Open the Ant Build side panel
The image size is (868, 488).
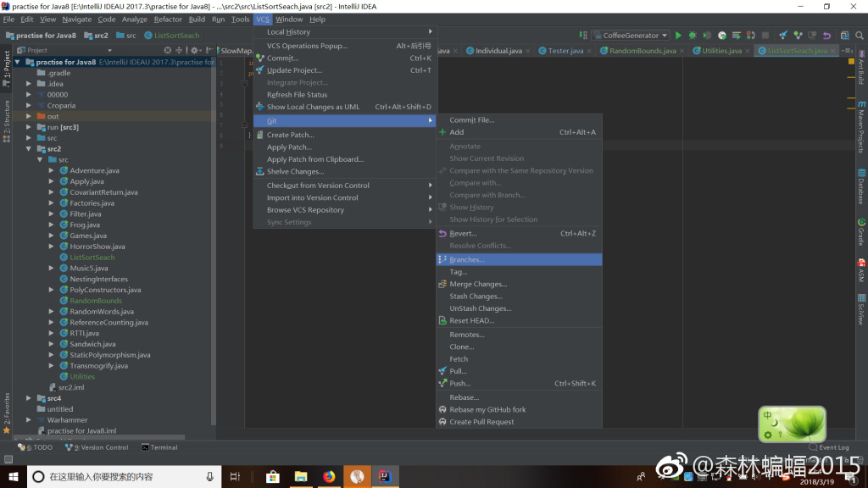coord(861,68)
